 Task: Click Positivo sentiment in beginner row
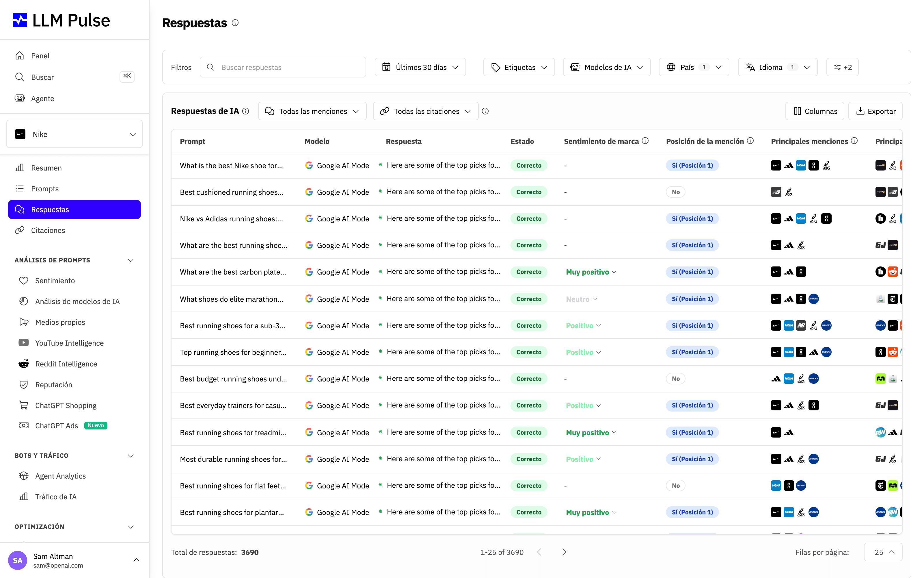pos(583,352)
